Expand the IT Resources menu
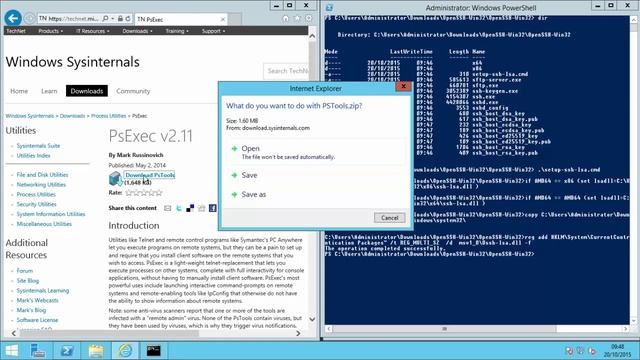Viewport: 640px width, 360px height. pyautogui.click(x=93, y=31)
